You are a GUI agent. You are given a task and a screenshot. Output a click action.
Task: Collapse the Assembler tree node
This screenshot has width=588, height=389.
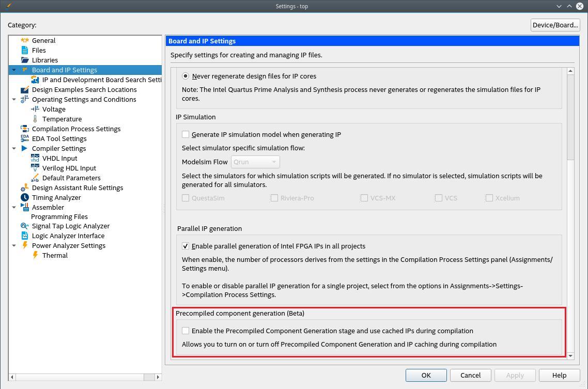(14, 207)
